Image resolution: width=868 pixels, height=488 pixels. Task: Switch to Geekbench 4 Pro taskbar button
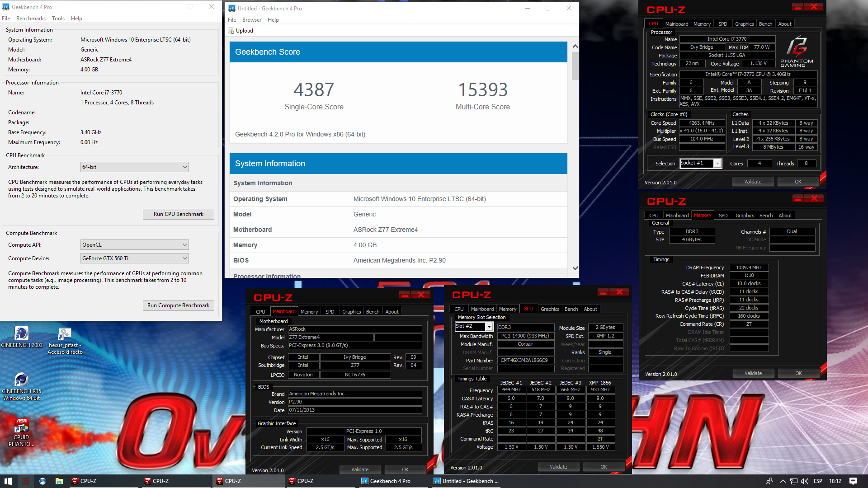(x=393, y=481)
